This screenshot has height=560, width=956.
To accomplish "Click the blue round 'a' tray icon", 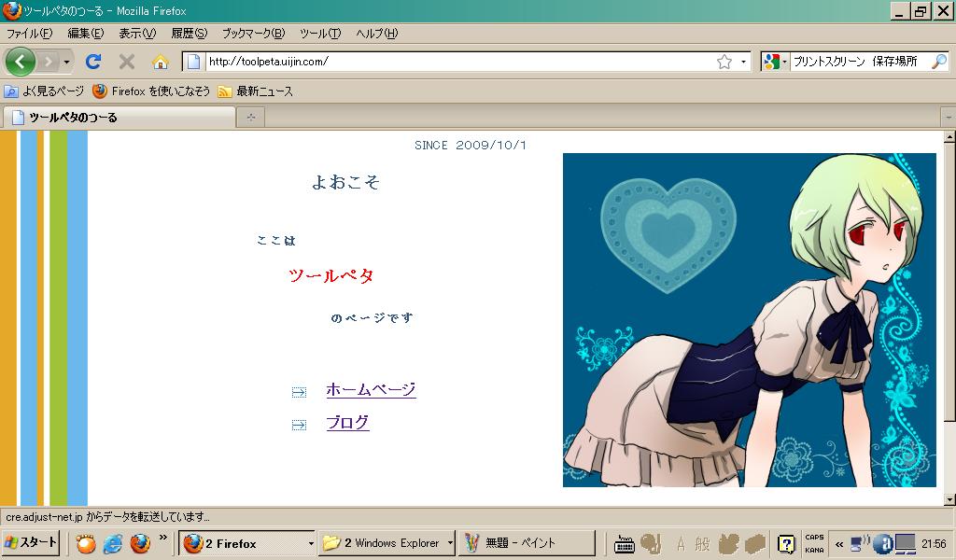I will 883,543.
